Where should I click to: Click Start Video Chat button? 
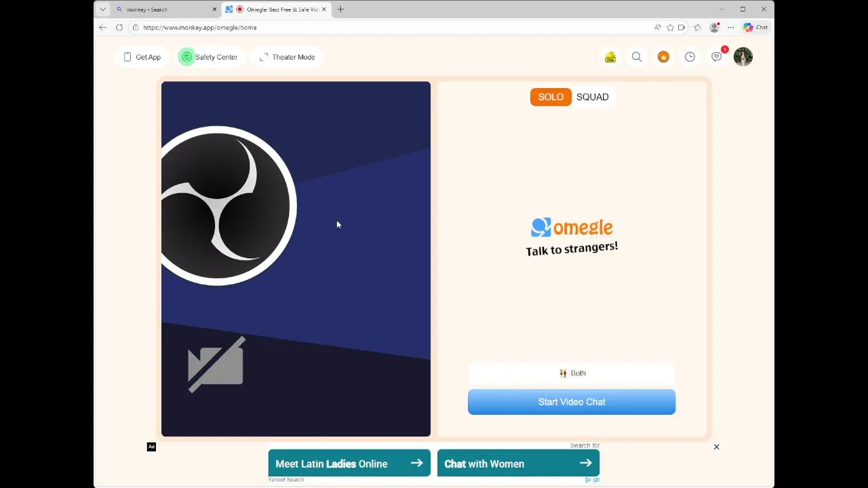572,402
